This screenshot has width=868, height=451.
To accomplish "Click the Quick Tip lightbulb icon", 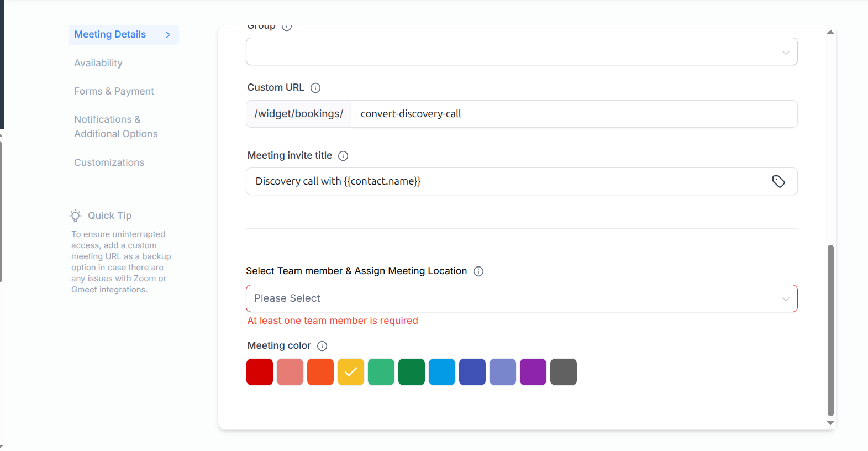I will pyautogui.click(x=76, y=216).
